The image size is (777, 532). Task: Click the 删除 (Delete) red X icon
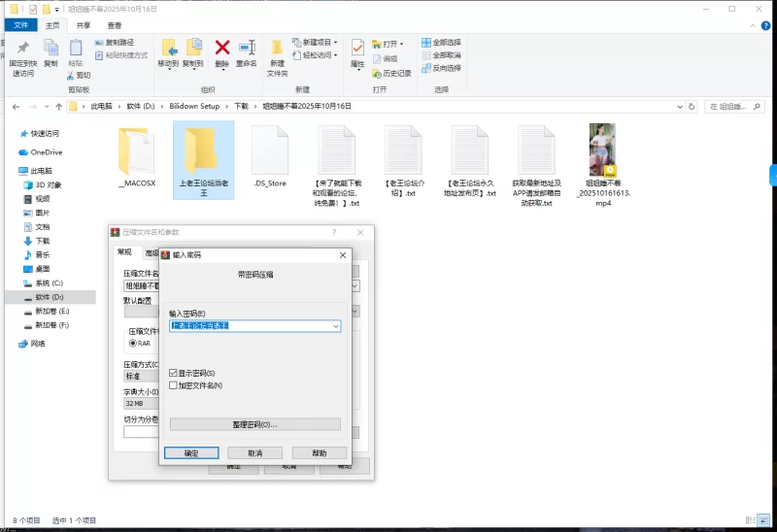click(x=221, y=49)
